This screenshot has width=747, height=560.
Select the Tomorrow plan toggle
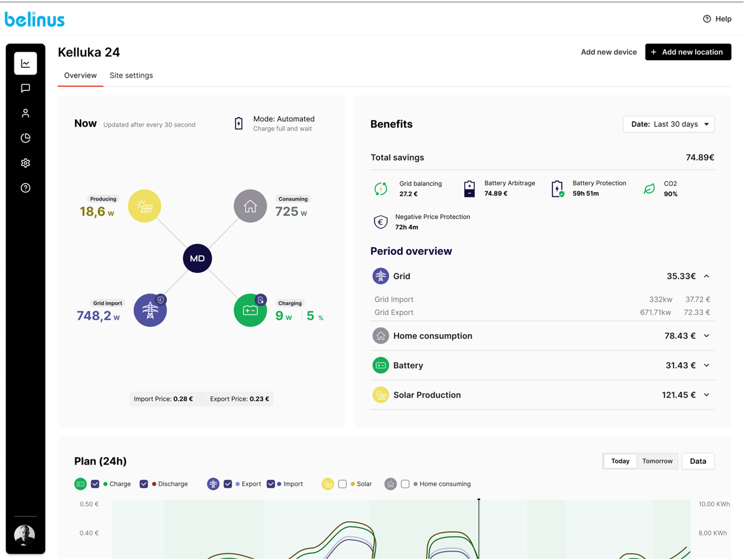(x=657, y=462)
